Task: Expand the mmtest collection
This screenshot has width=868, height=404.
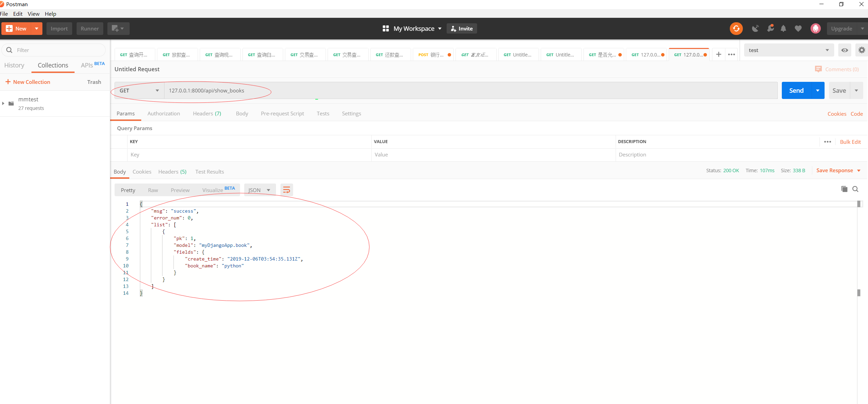Action: pos(3,103)
